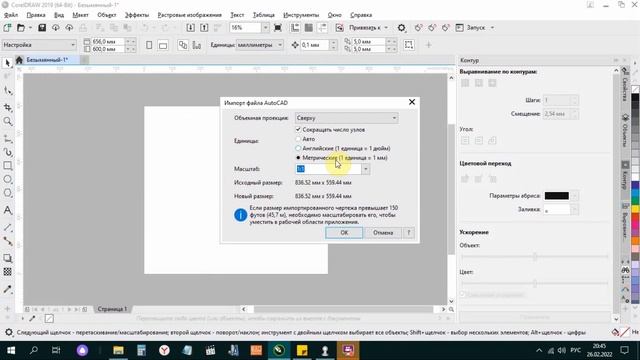Select the Eyedropper tool
The width and height of the screenshot is (640, 360).
[x=7, y=289]
